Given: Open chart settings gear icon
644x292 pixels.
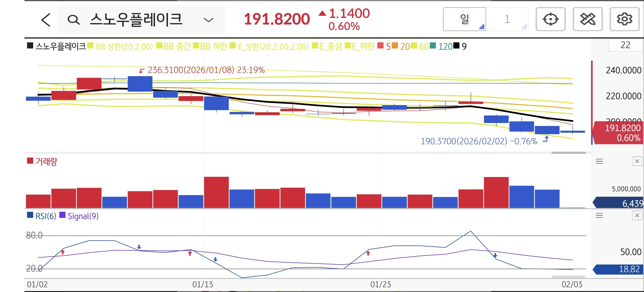Looking at the screenshot, I should [624, 19].
